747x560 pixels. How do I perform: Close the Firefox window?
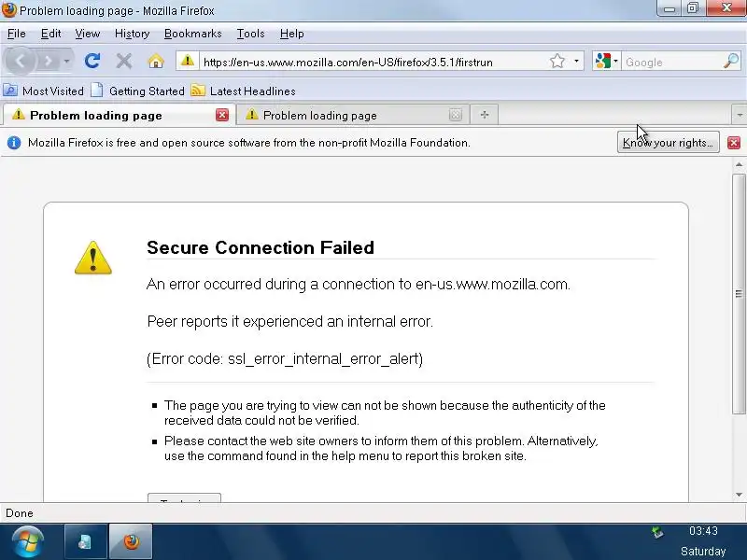click(726, 8)
